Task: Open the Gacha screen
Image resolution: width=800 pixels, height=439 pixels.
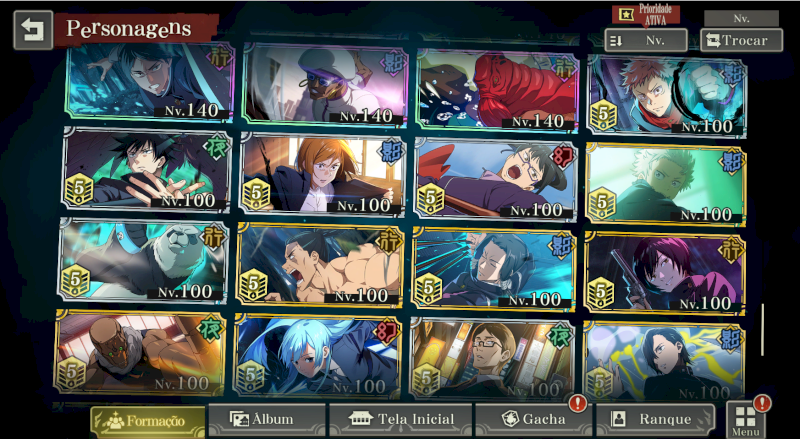Action: click(x=533, y=420)
